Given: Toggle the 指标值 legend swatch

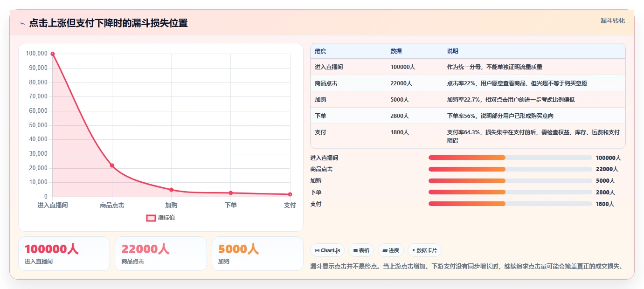Looking at the screenshot, I should [151, 218].
